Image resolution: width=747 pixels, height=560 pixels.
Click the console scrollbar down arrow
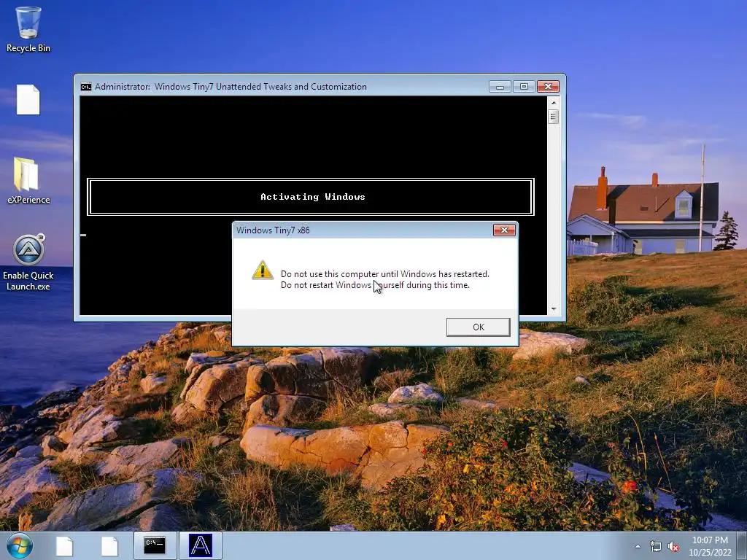553,309
